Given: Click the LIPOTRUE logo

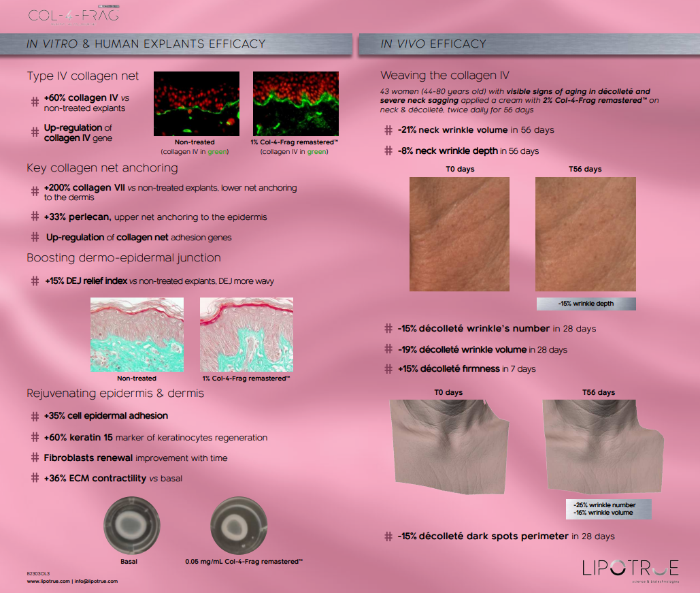Looking at the screenshot, I should point(631,571).
